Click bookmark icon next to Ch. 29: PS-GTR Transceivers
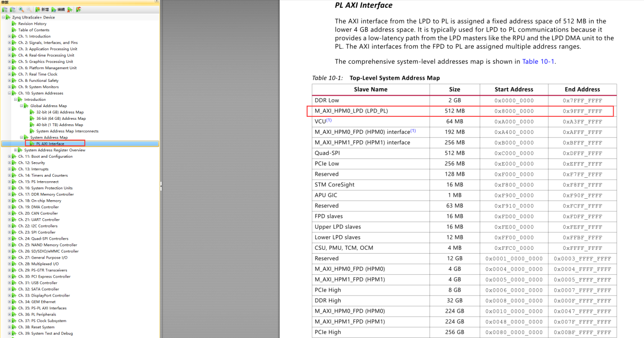The image size is (644, 338). point(14,270)
